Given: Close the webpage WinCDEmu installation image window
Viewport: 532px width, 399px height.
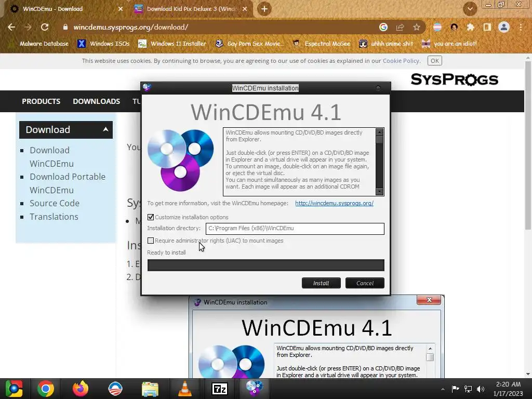Looking at the screenshot, I should pyautogui.click(x=429, y=300).
